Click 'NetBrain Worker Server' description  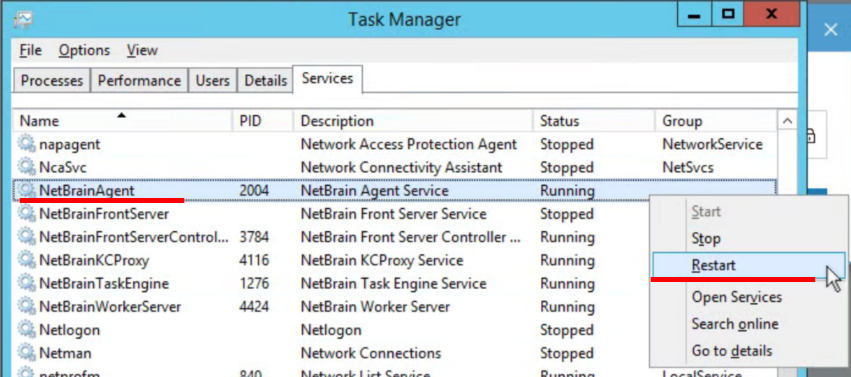pos(375,307)
